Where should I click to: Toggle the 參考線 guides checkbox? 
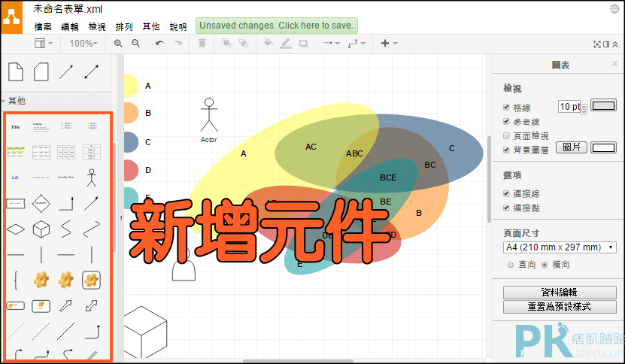pyautogui.click(x=506, y=122)
